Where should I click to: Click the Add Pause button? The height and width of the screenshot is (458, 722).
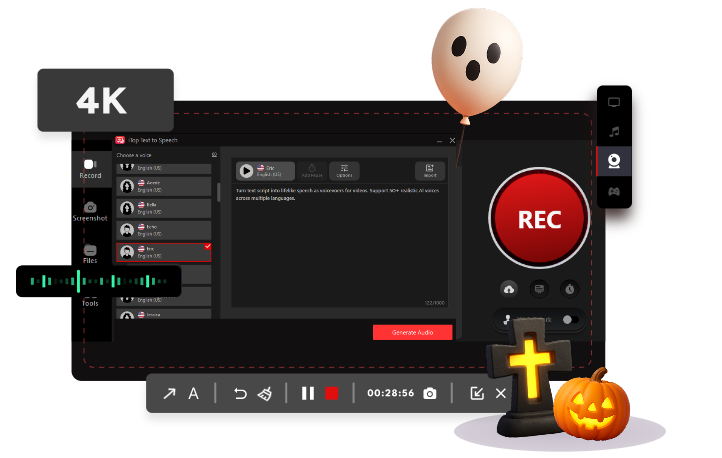point(312,171)
